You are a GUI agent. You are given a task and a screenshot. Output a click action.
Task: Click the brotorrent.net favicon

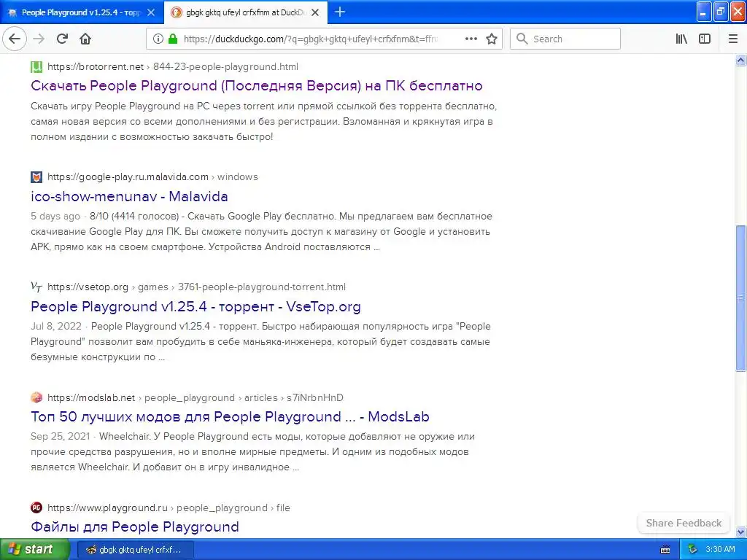pos(36,66)
